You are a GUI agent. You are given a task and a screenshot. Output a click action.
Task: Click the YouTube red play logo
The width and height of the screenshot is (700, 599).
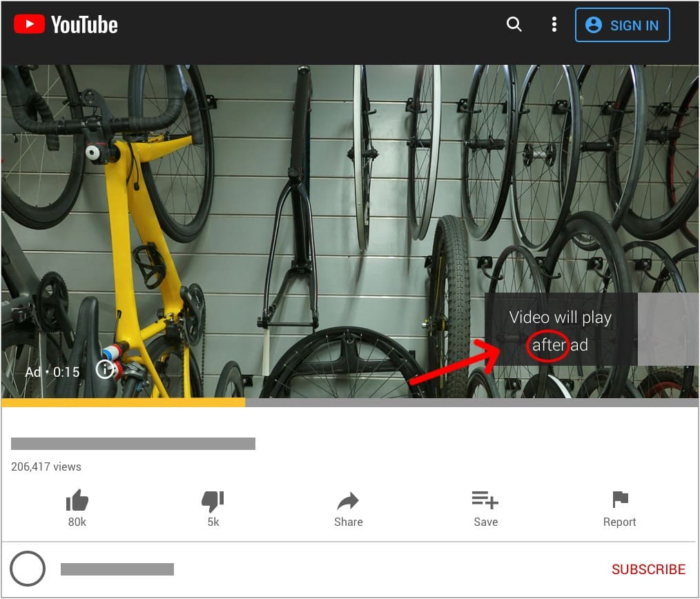click(29, 25)
